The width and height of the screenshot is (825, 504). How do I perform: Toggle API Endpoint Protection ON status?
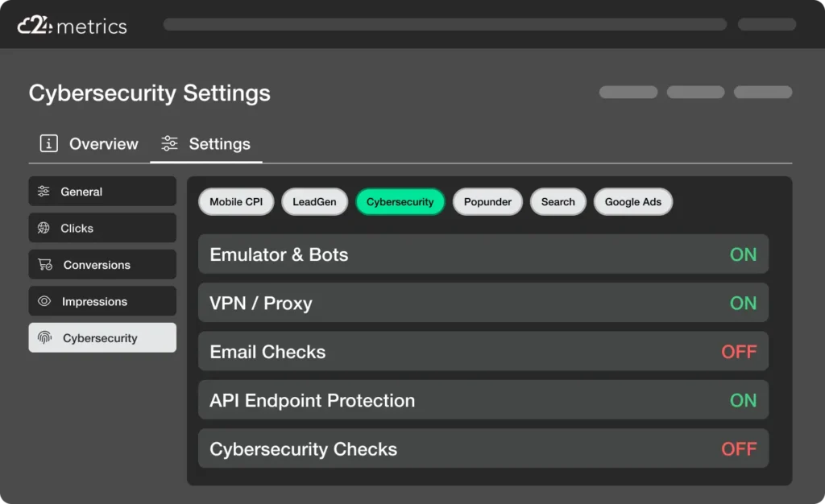[743, 400]
